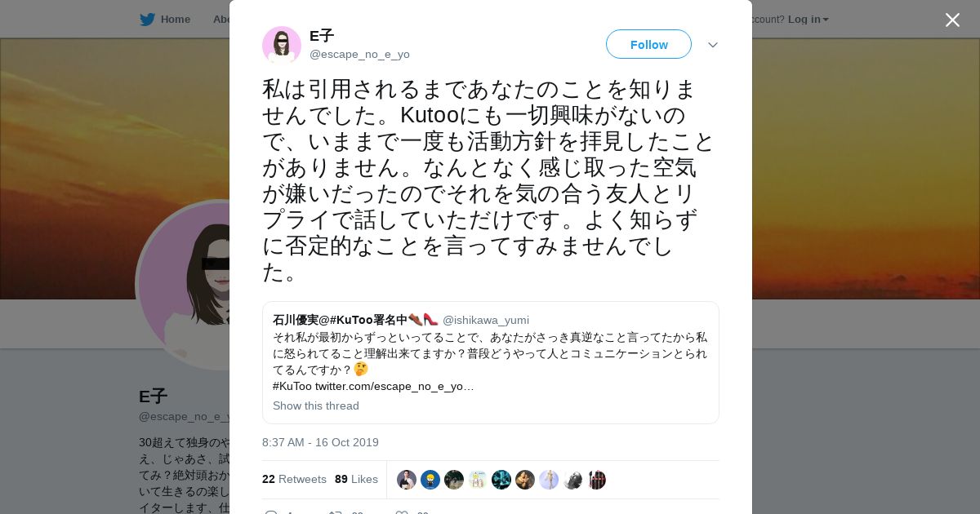View the 22 Retweets list

coord(294,479)
